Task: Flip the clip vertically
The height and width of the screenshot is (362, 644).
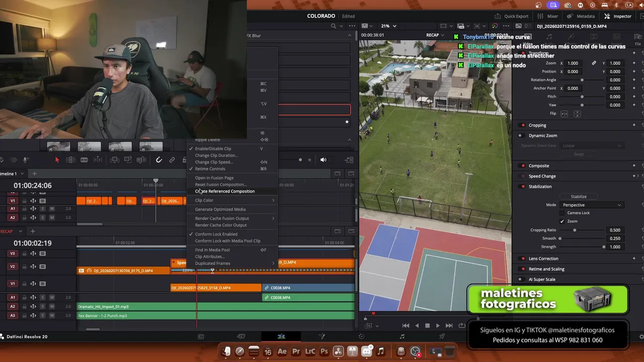Action: click(577, 114)
